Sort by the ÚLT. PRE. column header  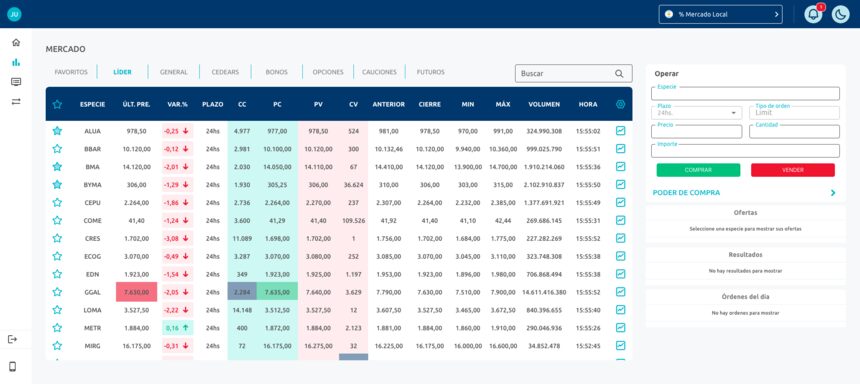[x=136, y=104]
